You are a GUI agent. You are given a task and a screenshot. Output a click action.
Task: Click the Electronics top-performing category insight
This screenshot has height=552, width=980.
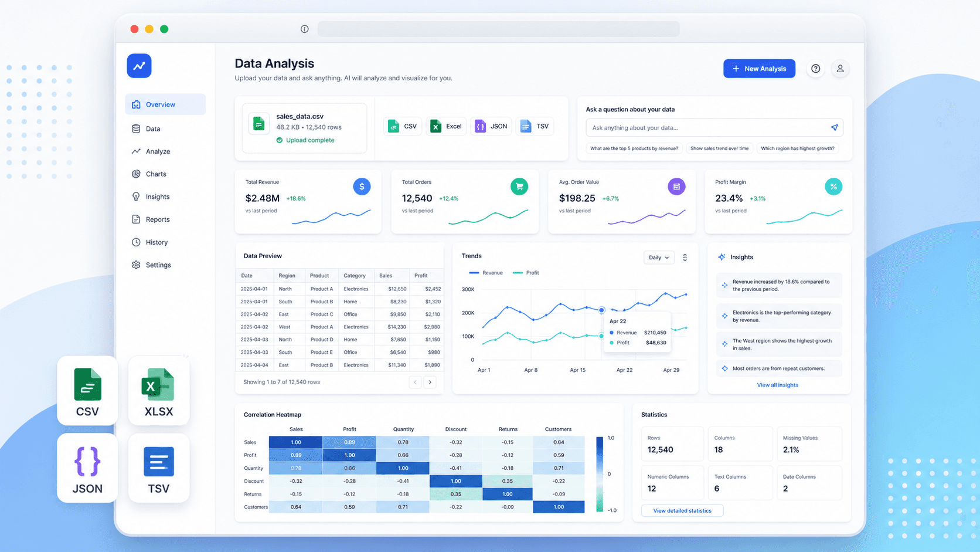779,316
